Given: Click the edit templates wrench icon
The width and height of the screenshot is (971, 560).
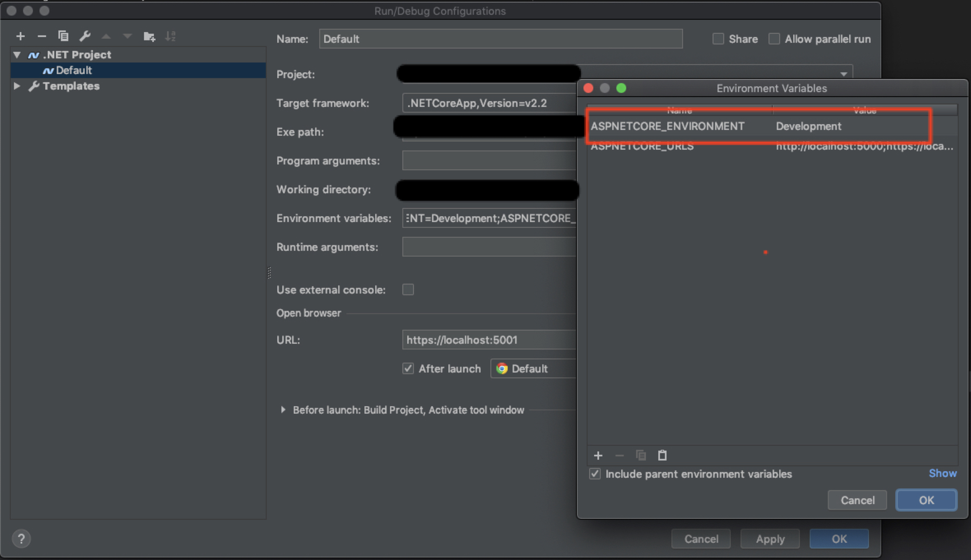Looking at the screenshot, I should tap(85, 37).
